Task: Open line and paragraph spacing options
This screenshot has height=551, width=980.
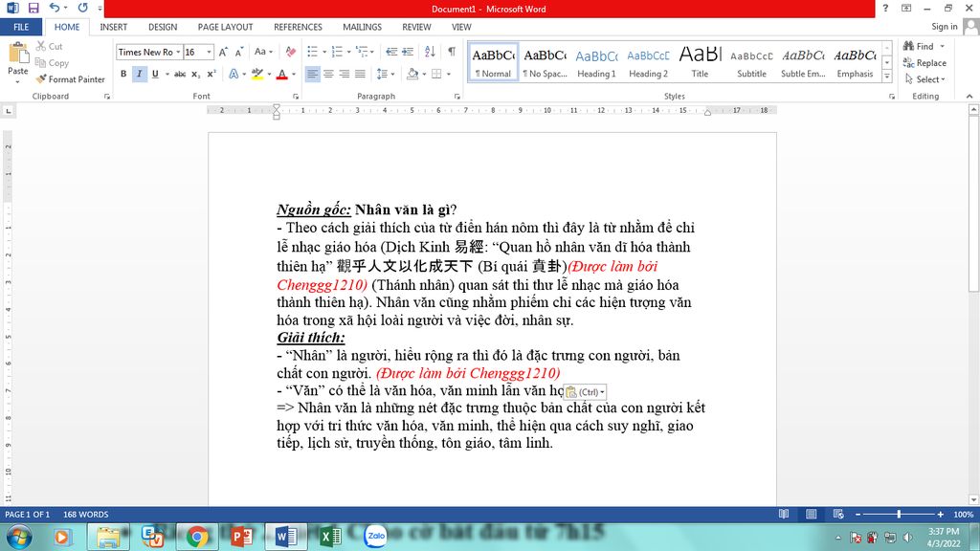Action: click(382, 74)
